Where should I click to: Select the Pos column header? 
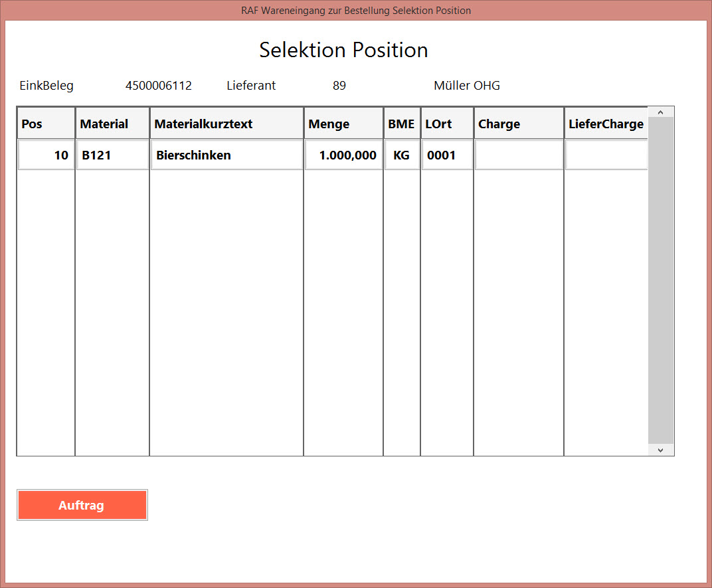(x=46, y=124)
